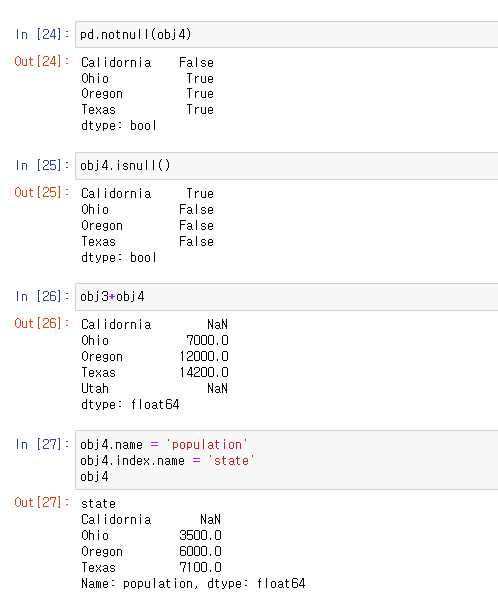Click the value 3500.0 for Ohio
Image resolution: width=498 pixels, height=597 pixels.
coord(200,535)
